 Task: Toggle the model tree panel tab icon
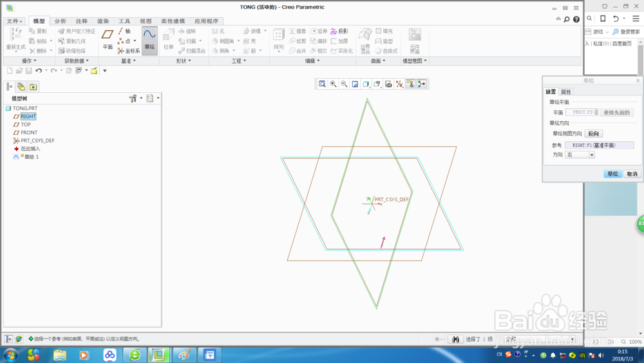(10, 87)
